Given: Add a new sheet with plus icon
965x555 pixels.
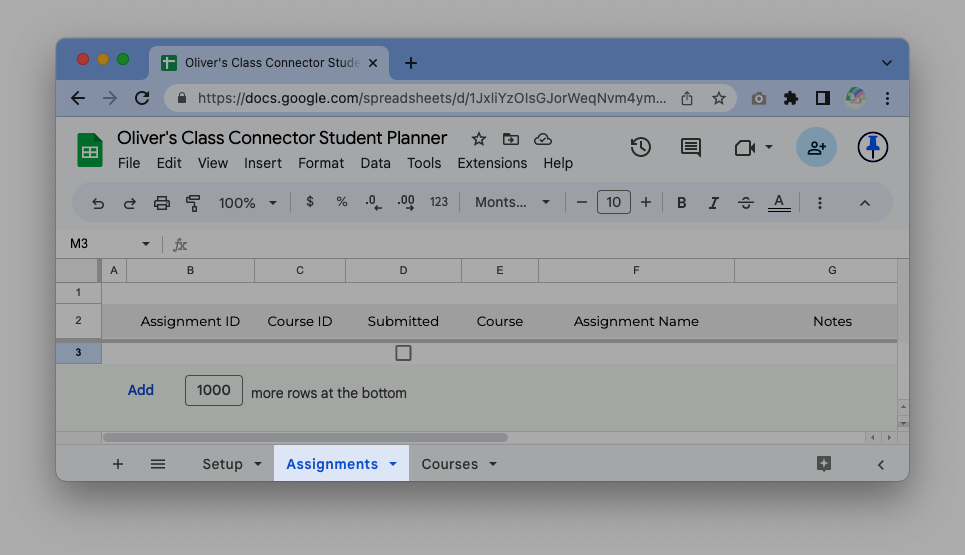Looking at the screenshot, I should (118, 464).
